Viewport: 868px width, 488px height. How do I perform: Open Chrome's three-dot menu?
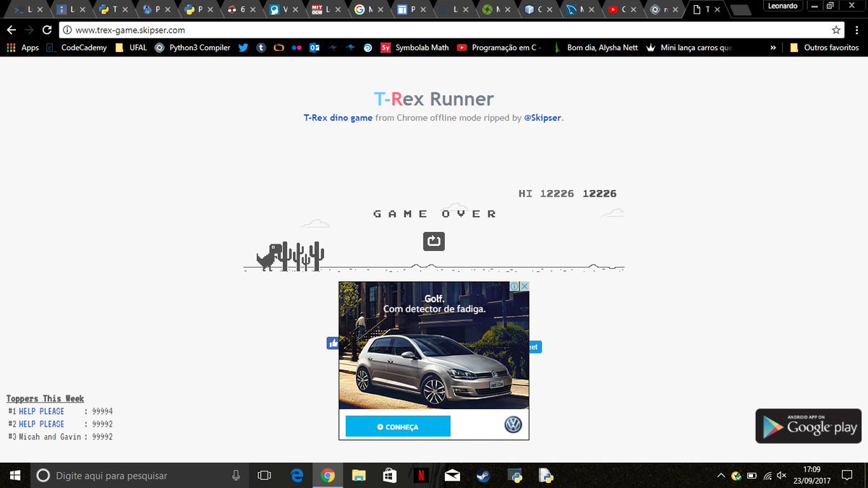856,30
